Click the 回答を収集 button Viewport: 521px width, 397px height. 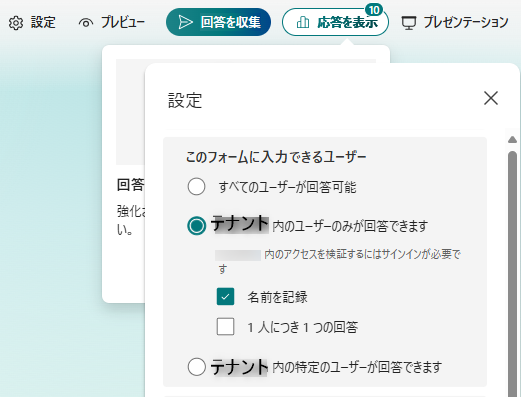218,22
